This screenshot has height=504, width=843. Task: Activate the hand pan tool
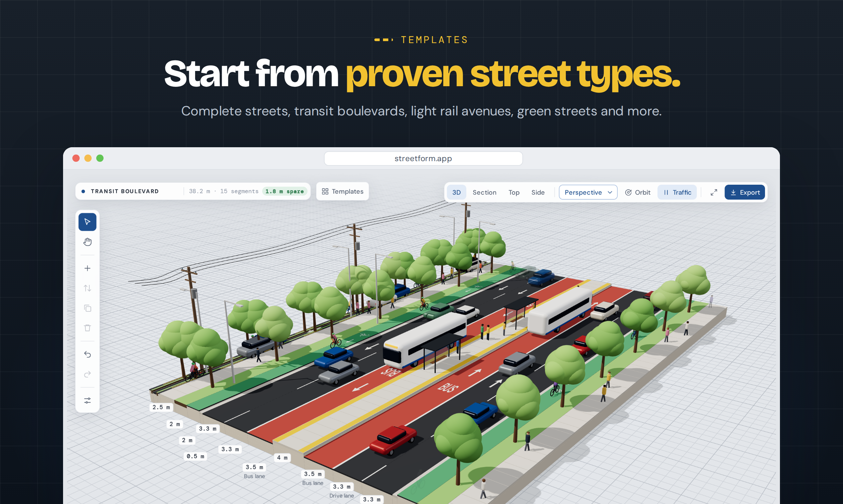click(x=87, y=242)
